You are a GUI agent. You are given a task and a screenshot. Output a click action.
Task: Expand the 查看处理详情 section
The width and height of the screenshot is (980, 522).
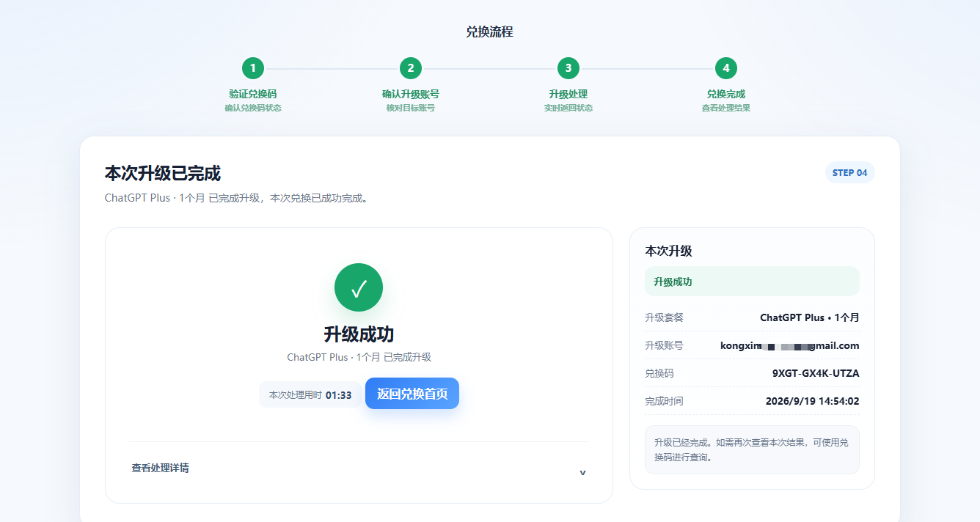359,468
